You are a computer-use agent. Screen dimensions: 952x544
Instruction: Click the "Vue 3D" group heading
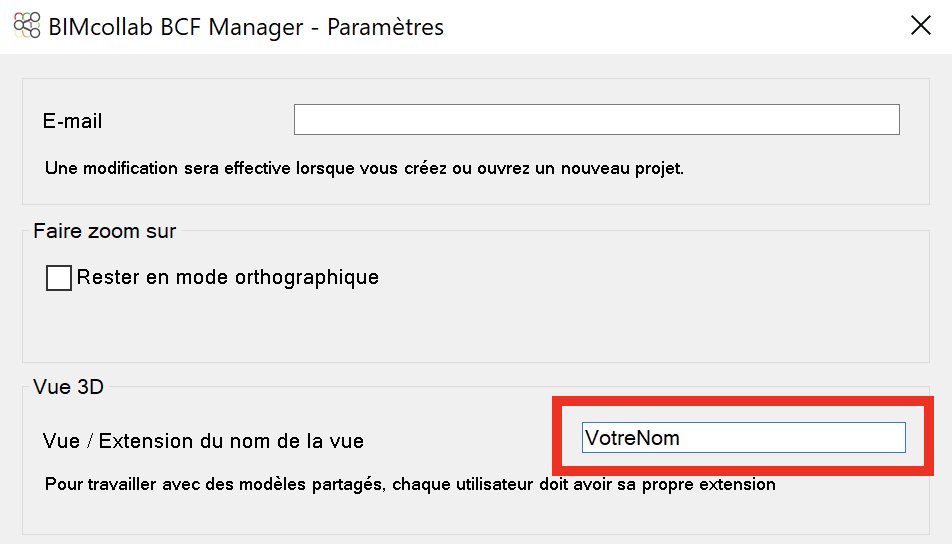pos(69,387)
